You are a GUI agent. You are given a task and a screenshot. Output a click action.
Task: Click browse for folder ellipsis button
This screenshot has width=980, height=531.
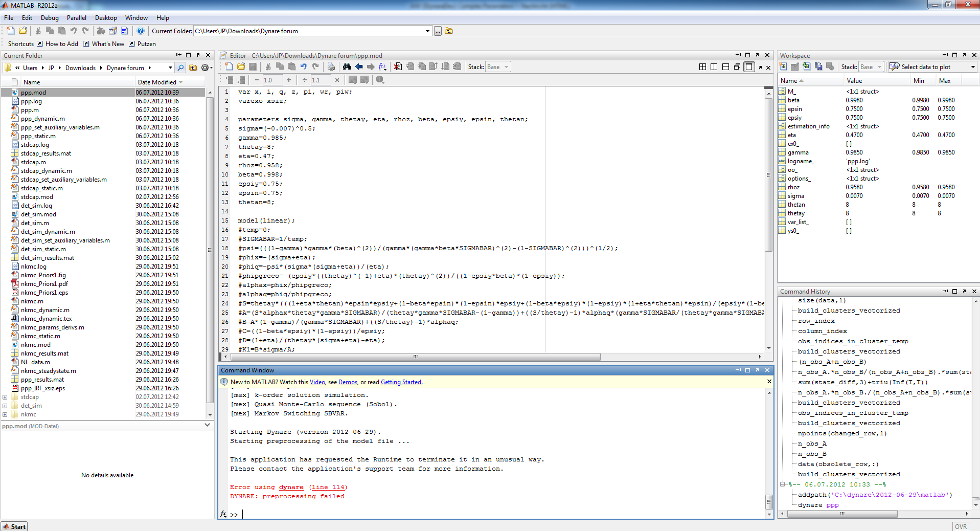point(438,31)
